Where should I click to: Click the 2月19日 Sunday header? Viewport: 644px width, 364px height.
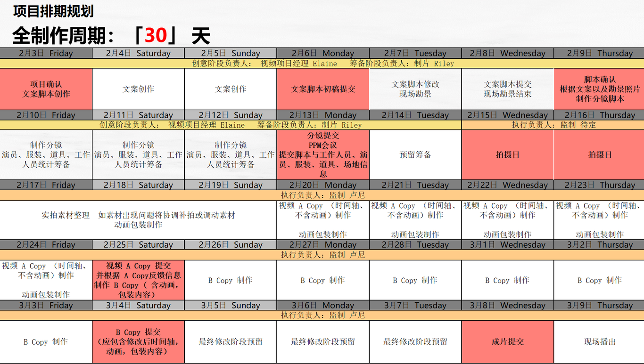(x=231, y=185)
